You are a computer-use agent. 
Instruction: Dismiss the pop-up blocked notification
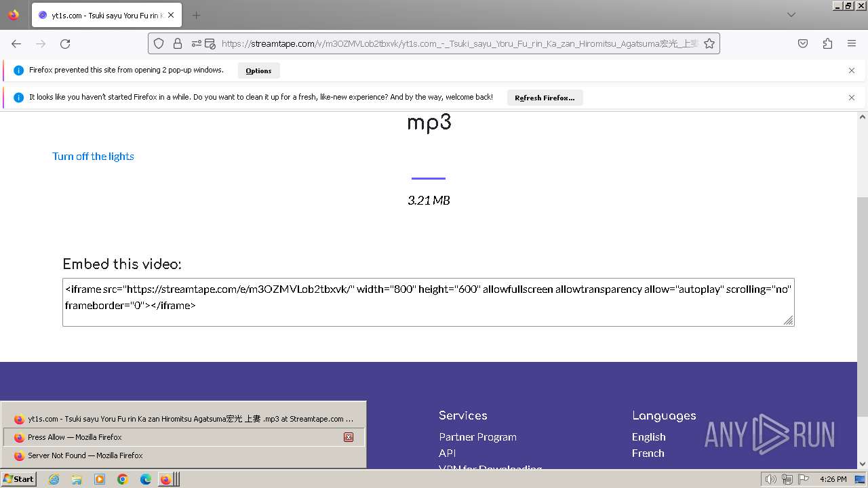point(852,70)
